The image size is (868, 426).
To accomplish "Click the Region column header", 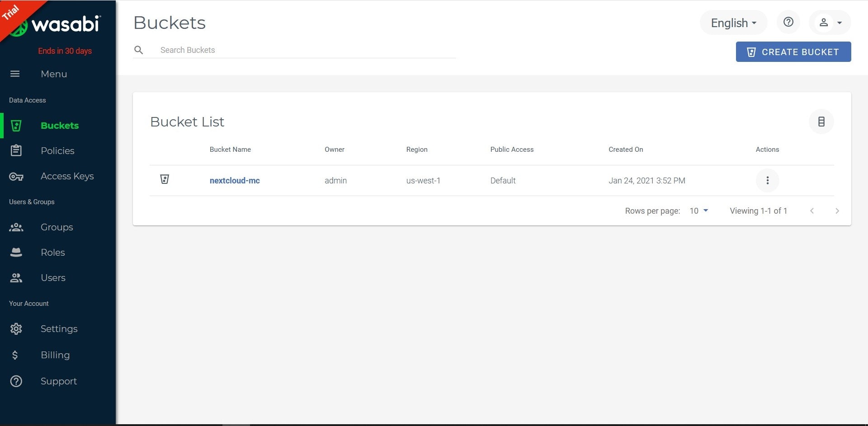I will coord(417,150).
